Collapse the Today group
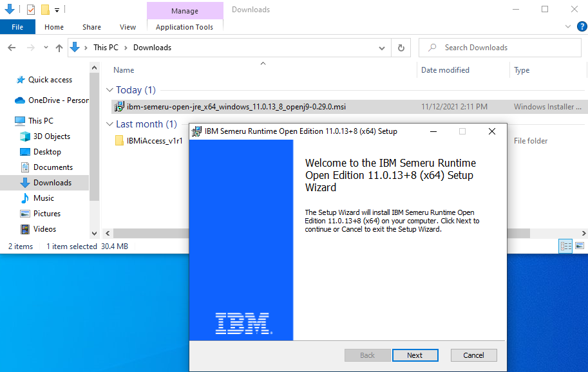This screenshot has width=588, height=372. (109, 90)
